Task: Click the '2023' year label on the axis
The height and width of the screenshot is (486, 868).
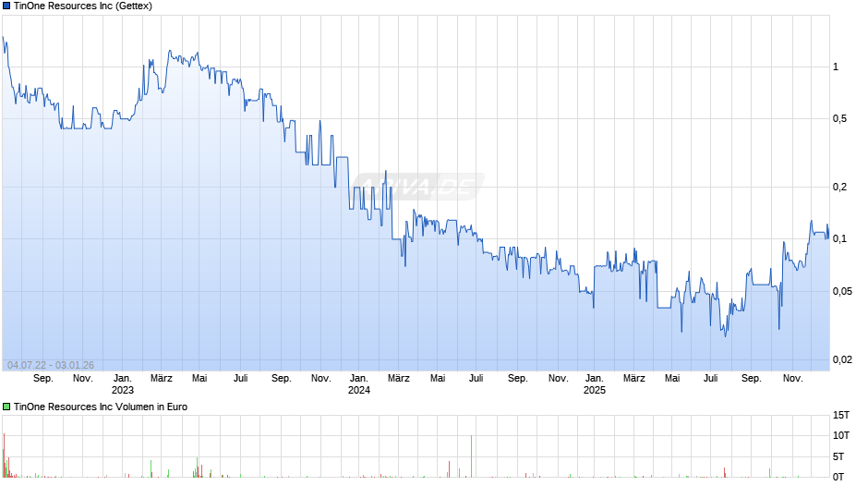Action: click(123, 390)
